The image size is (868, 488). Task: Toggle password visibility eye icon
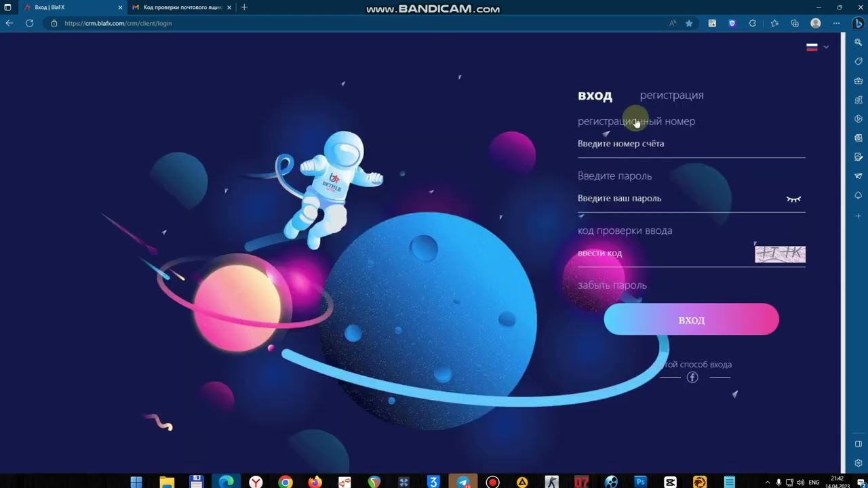click(793, 199)
